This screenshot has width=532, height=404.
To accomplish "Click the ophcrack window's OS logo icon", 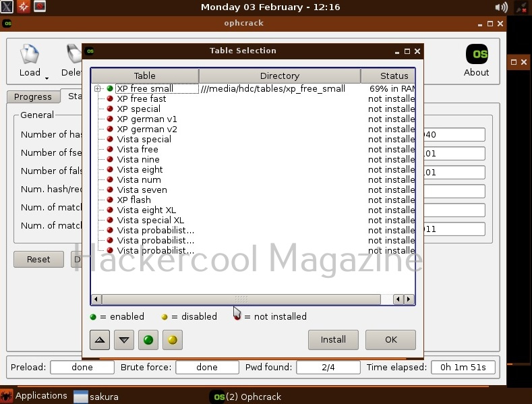I will pos(7,24).
